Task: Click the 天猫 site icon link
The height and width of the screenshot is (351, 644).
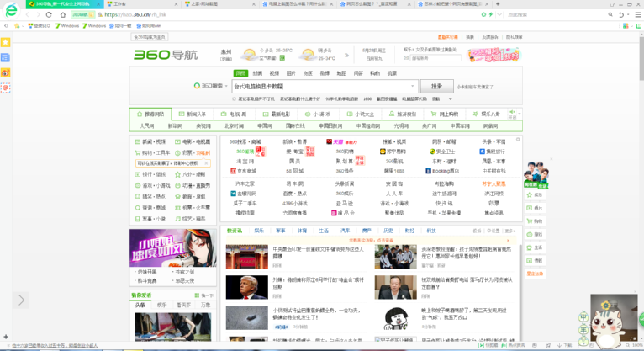Action: [340, 142]
